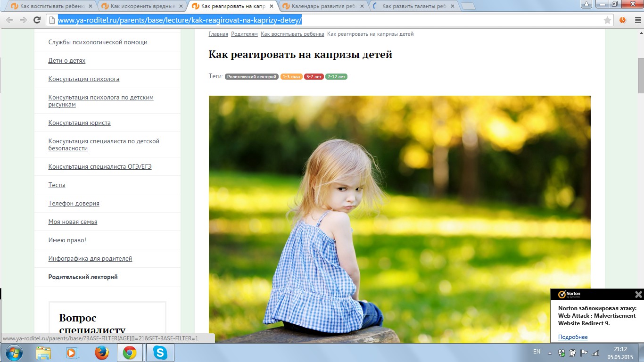644x362 pixels.
Task: Click the orange clock extension icon
Action: (622, 20)
